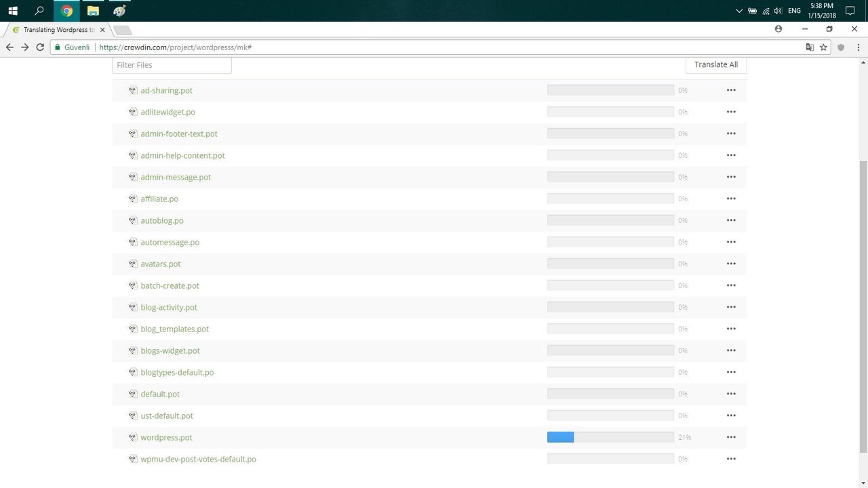The width and height of the screenshot is (868, 488).
Task: Open the Windows Start menu
Action: pyautogui.click(x=13, y=11)
